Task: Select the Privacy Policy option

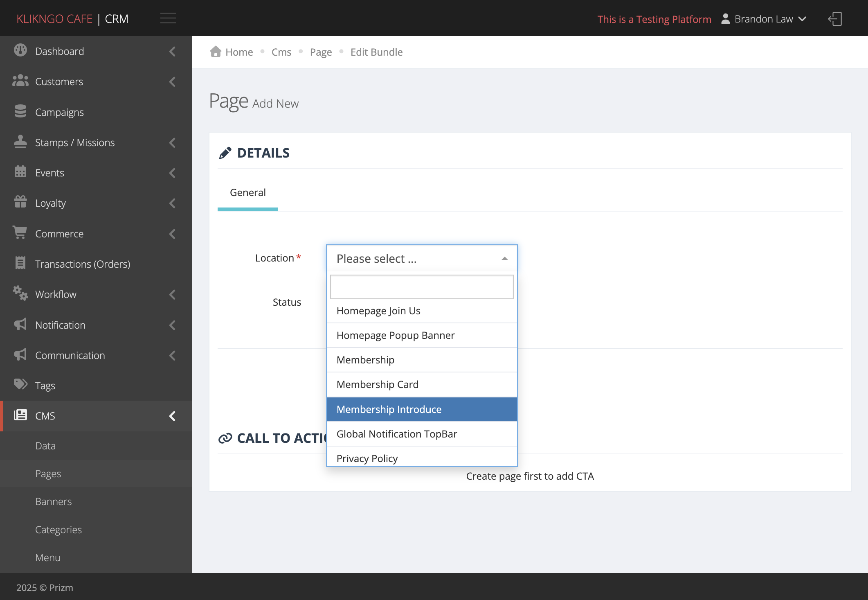Action: point(422,457)
